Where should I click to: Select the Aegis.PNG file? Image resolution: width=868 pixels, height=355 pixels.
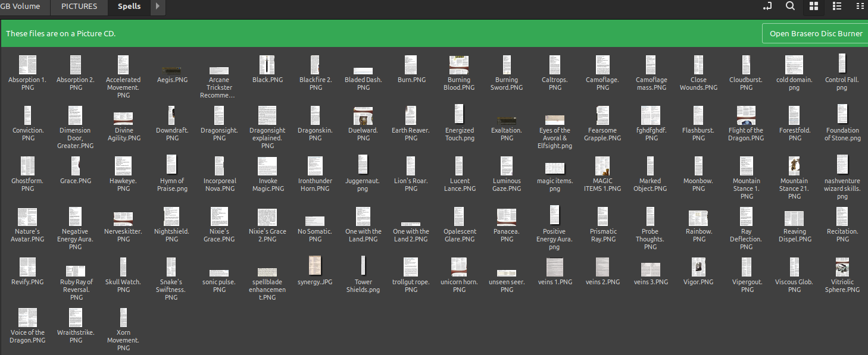click(172, 75)
